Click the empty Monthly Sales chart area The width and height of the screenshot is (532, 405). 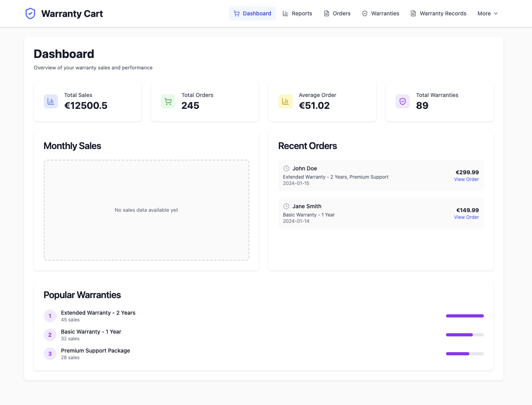(146, 210)
